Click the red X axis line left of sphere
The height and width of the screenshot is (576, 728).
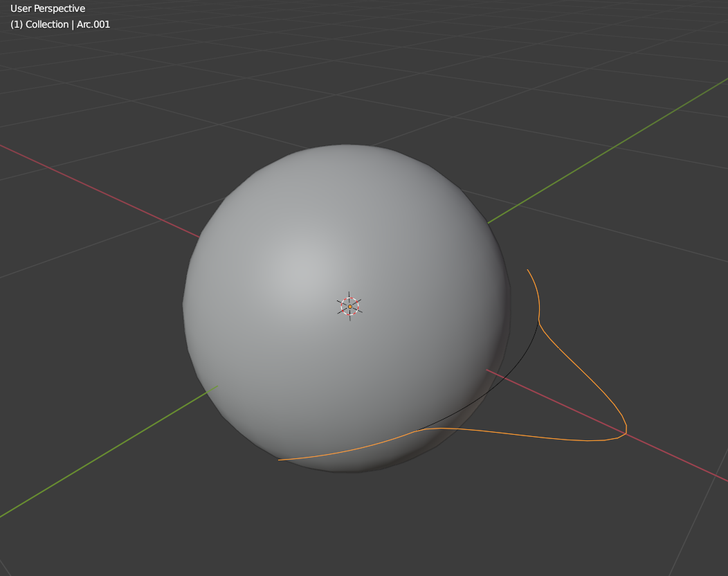[100, 191]
